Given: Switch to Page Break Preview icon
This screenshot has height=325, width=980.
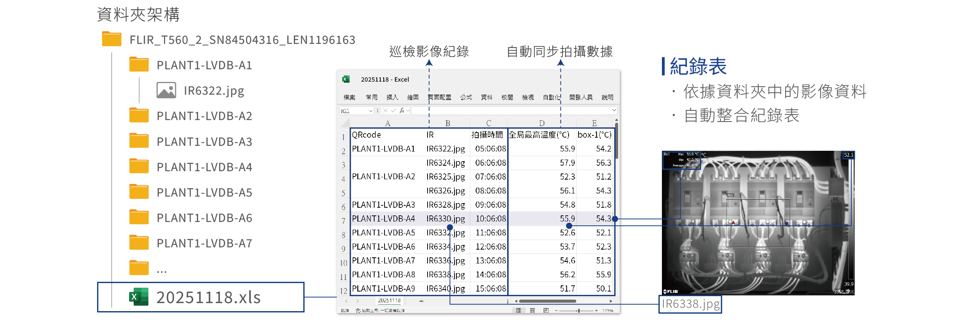Looking at the screenshot, I should 546,310.
